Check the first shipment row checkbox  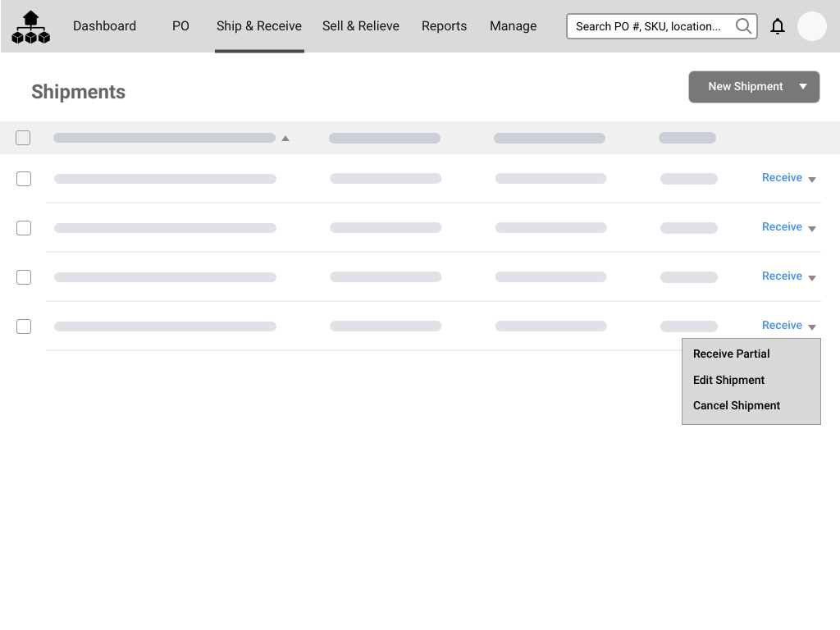[x=24, y=179]
